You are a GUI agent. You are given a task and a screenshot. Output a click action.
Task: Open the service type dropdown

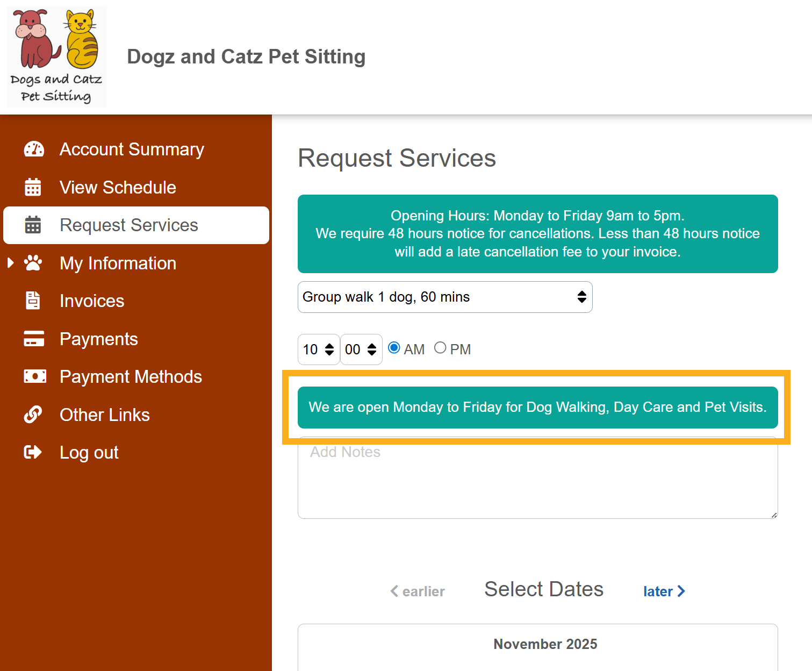444,297
